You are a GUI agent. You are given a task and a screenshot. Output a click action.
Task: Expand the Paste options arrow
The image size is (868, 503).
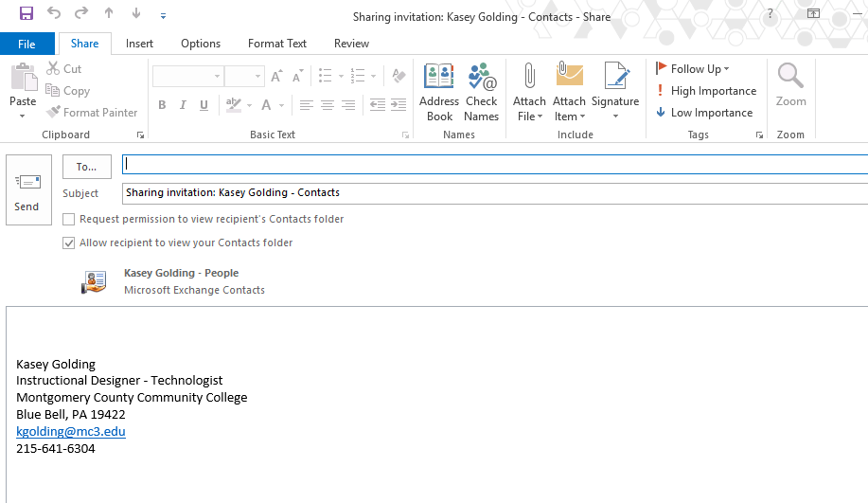click(x=23, y=116)
